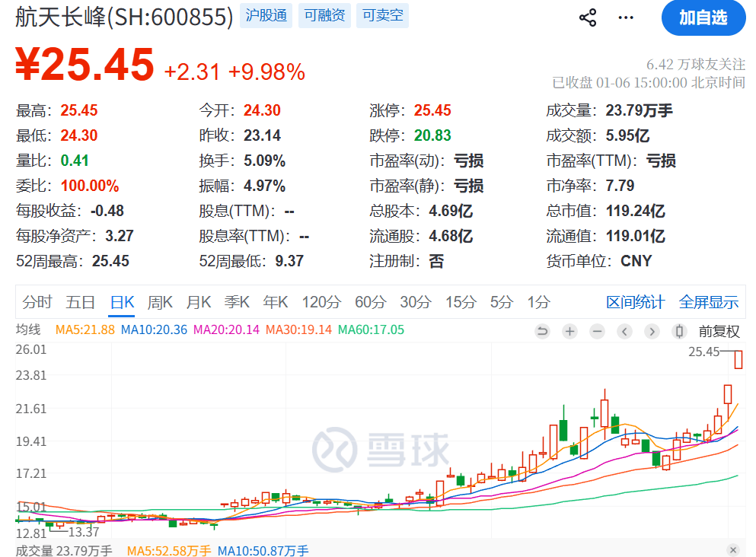Open 区间统计 interval statistics
This screenshot has height=557, width=756.
pos(635,302)
